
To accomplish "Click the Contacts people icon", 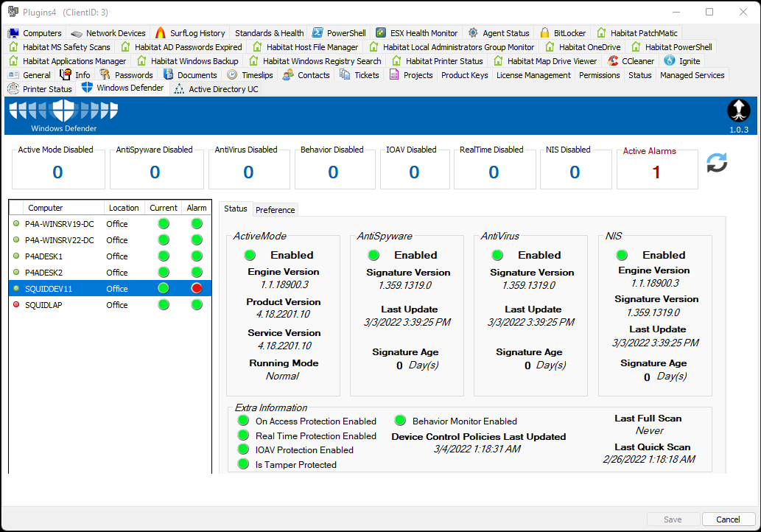I will click(x=288, y=74).
